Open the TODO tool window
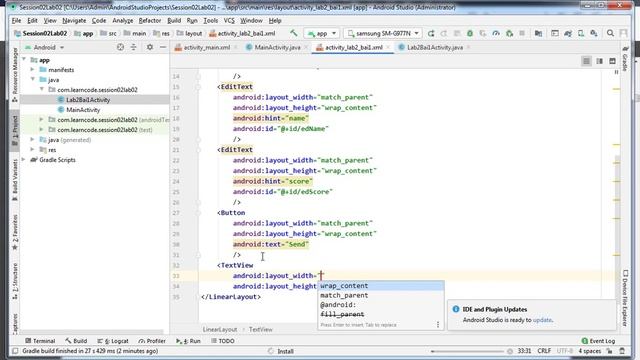 point(223,341)
